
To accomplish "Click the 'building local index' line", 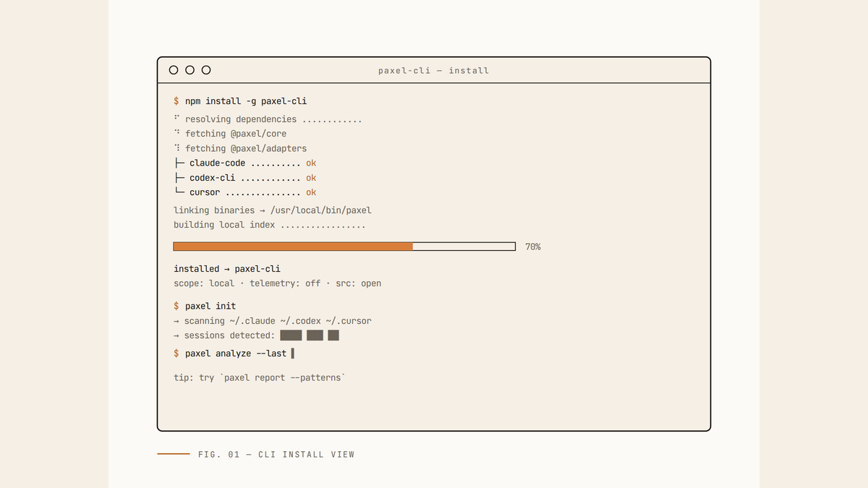I will pos(270,225).
